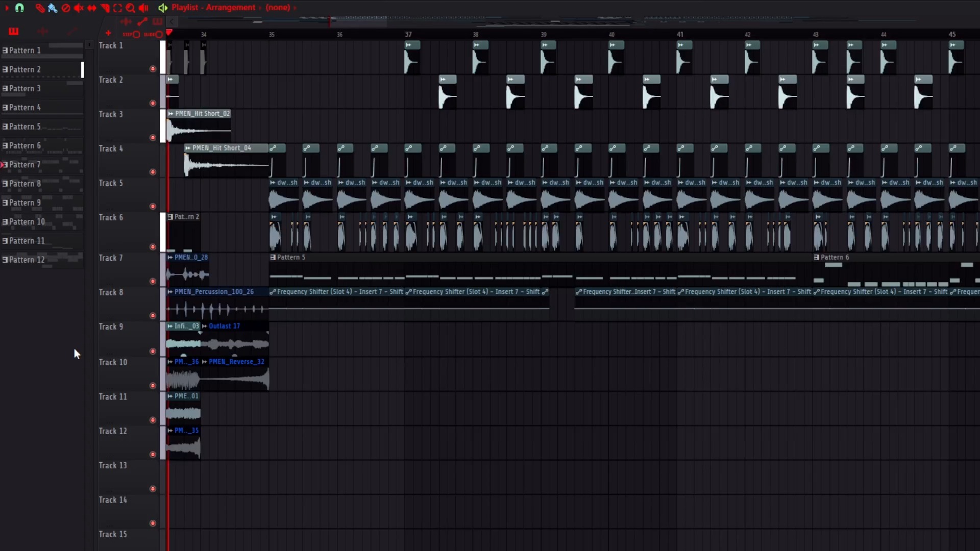Select the Delete tool
This screenshot has height=551, width=980.
(x=66, y=8)
